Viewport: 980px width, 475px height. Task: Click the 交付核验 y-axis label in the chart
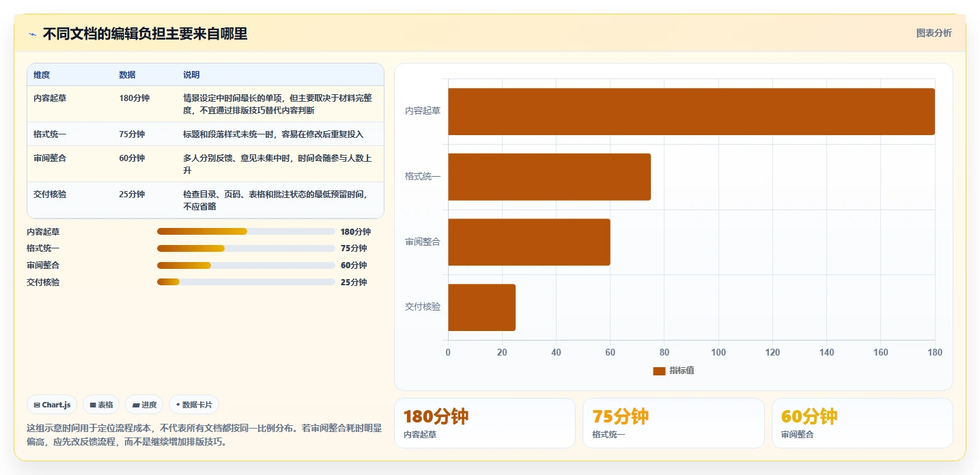click(423, 307)
